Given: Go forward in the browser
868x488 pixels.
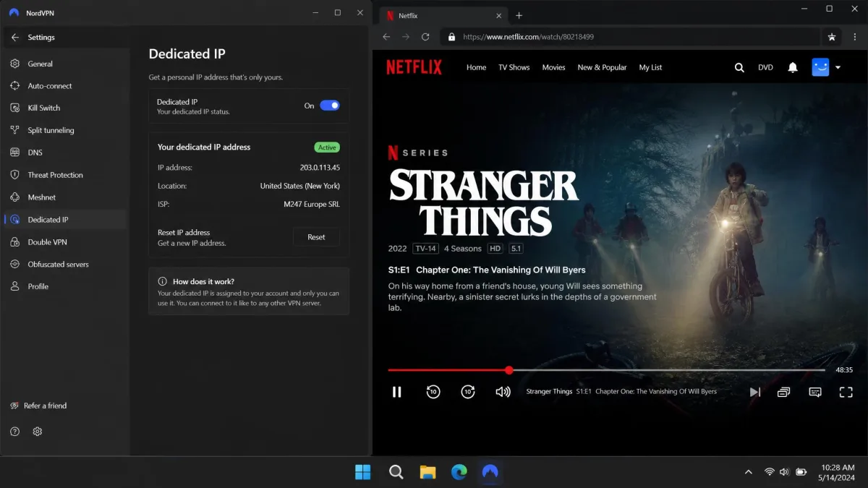Looking at the screenshot, I should [406, 37].
